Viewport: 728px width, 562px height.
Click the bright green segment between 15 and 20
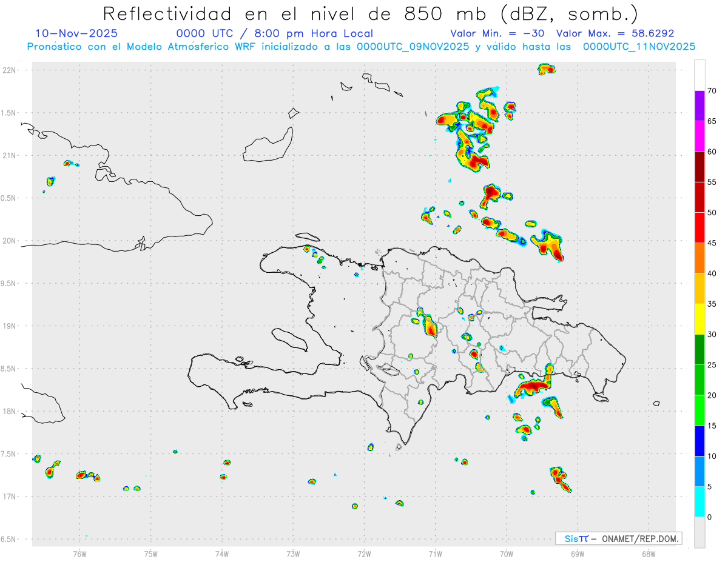pos(699,410)
